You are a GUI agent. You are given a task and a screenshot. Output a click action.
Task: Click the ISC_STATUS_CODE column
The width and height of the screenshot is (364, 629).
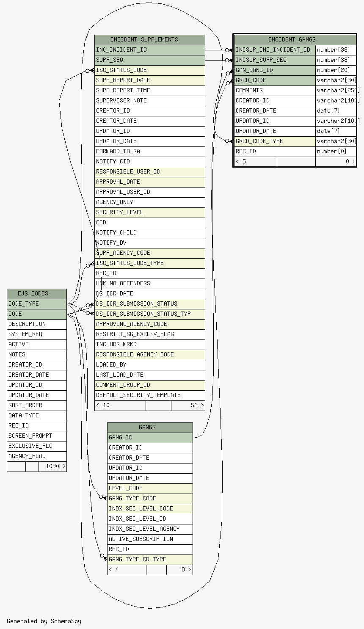[x=150, y=70]
